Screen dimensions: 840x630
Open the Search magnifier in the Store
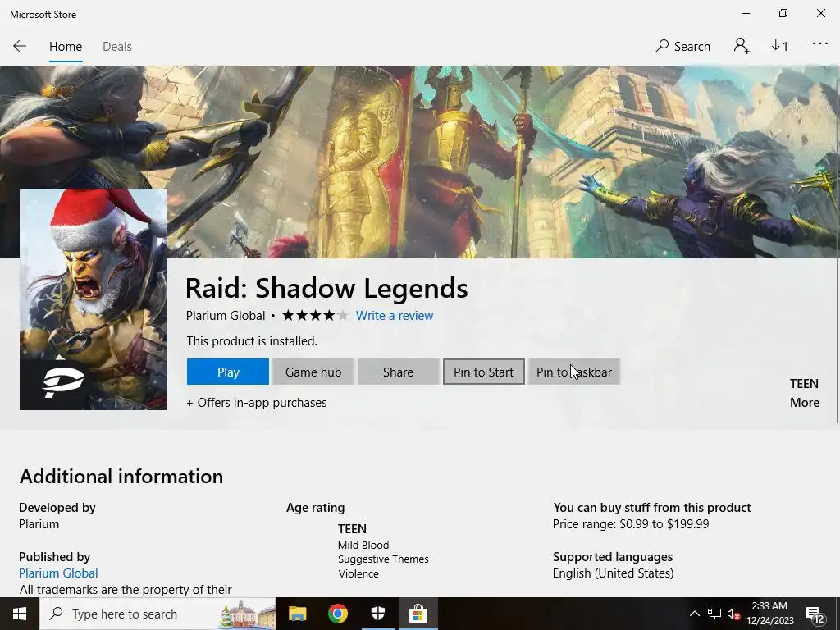(x=682, y=47)
